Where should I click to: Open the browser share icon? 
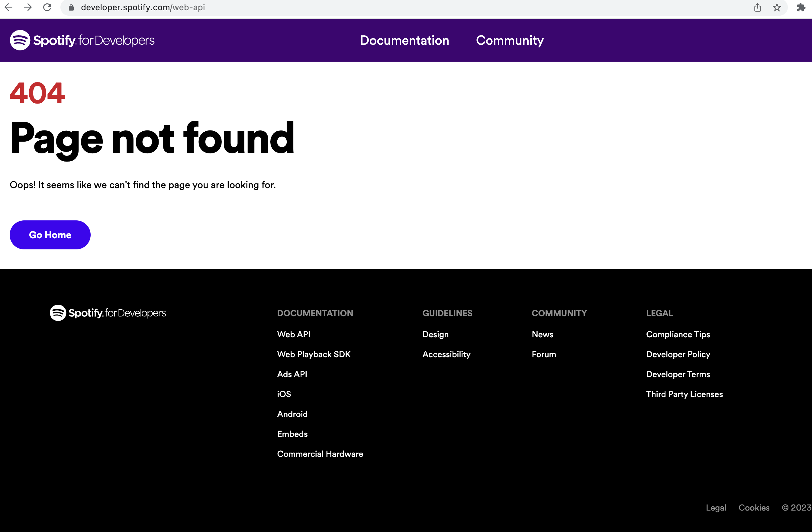pyautogui.click(x=758, y=7)
